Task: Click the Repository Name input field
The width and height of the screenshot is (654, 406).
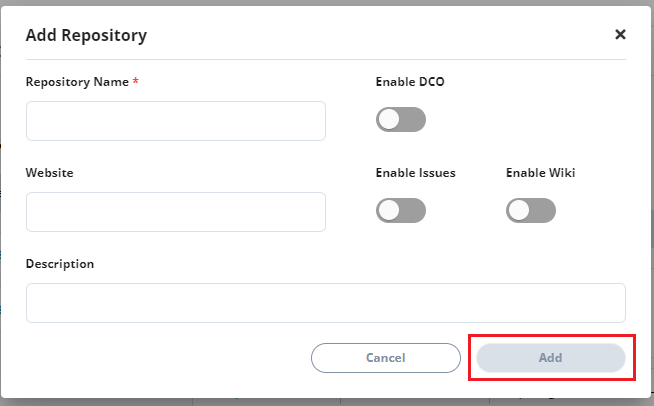Action: (176, 121)
